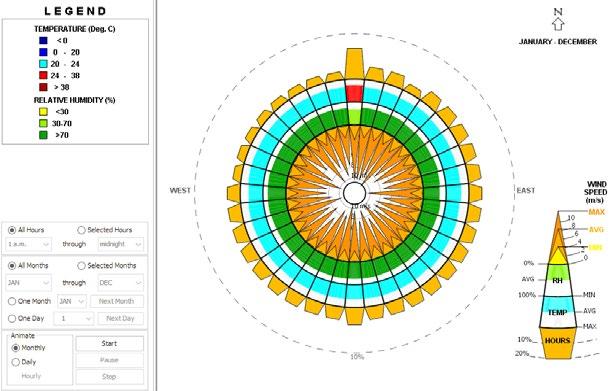Click the Next Day button

(120, 319)
